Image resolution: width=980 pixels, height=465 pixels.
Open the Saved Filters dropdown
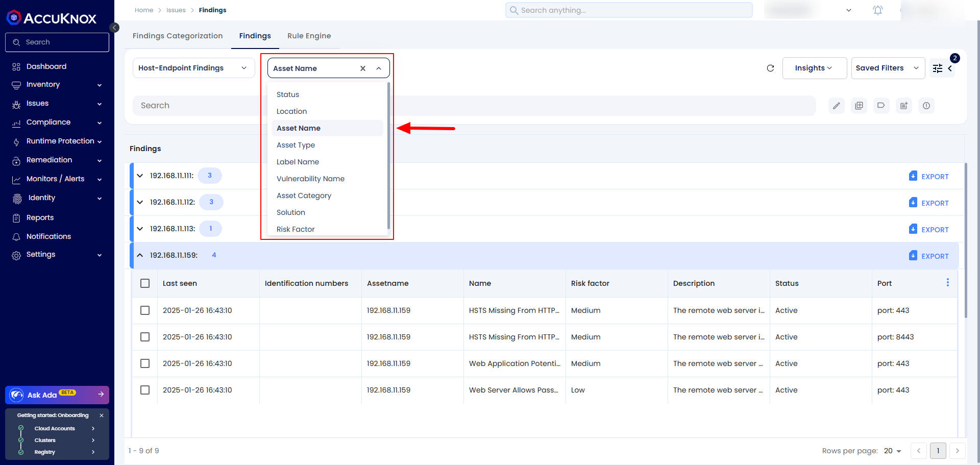888,68
